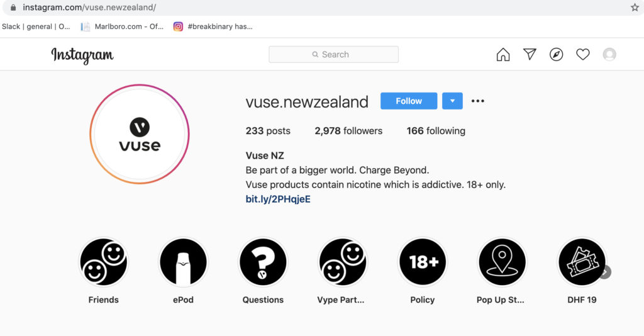Image resolution: width=644 pixels, height=336 pixels.
Task: Click the Questions highlight label
Action: pos(263,300)
